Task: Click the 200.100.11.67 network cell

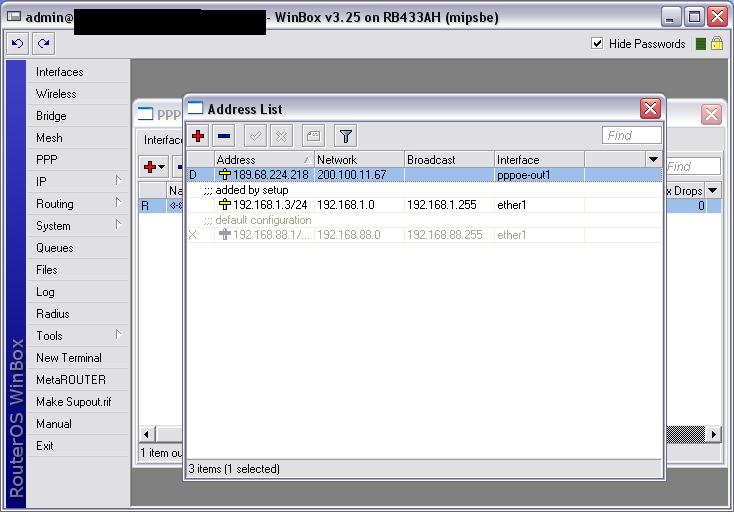Action: click(359, 175)
